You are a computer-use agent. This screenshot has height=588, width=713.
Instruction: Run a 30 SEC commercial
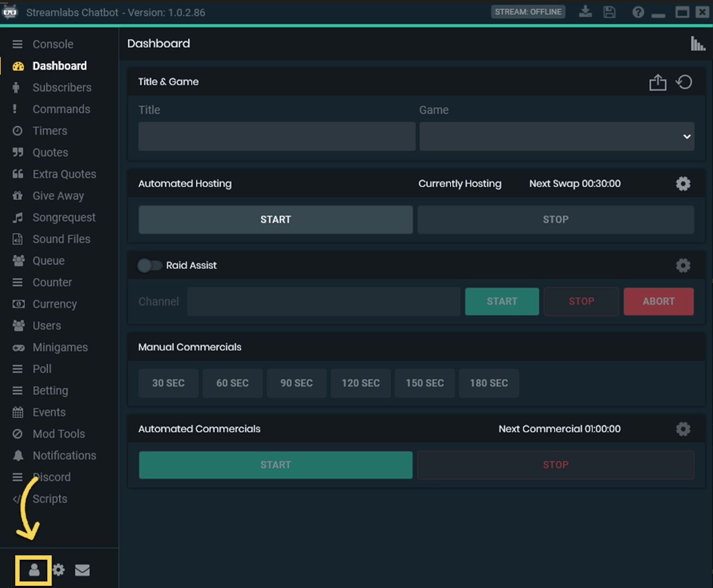[168, 383]
